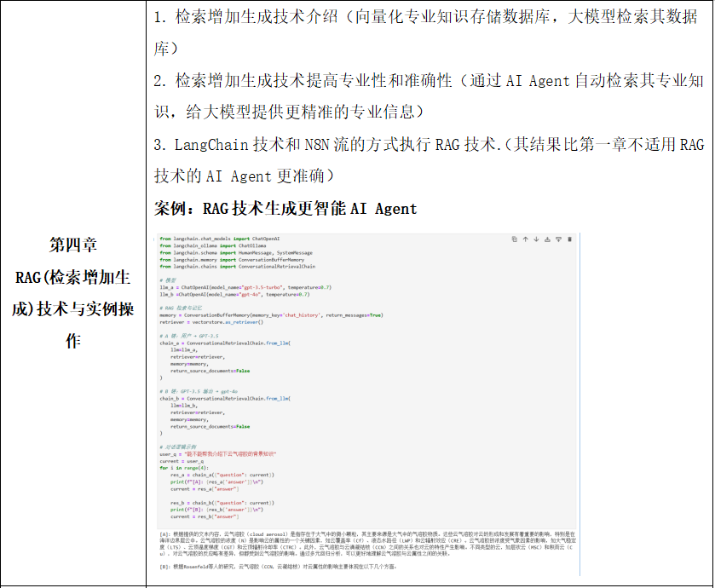Click the text "技术的 AI Agent 更准确）"

click(x=244, y=176)
